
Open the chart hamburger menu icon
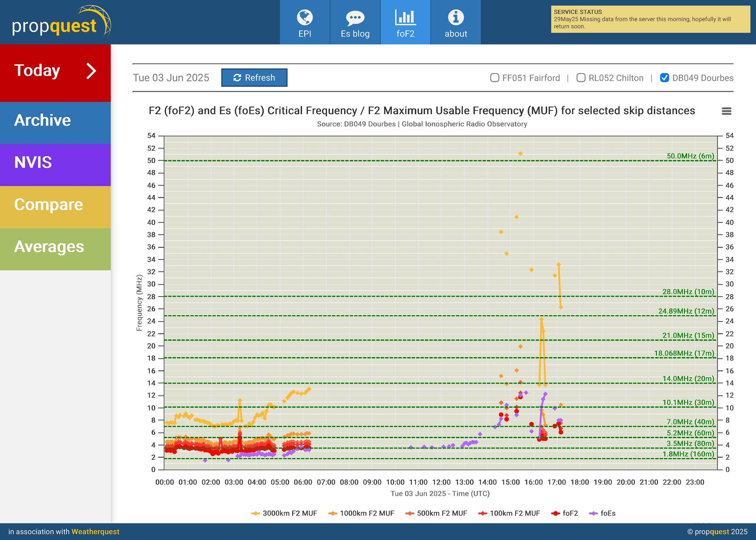727,111
